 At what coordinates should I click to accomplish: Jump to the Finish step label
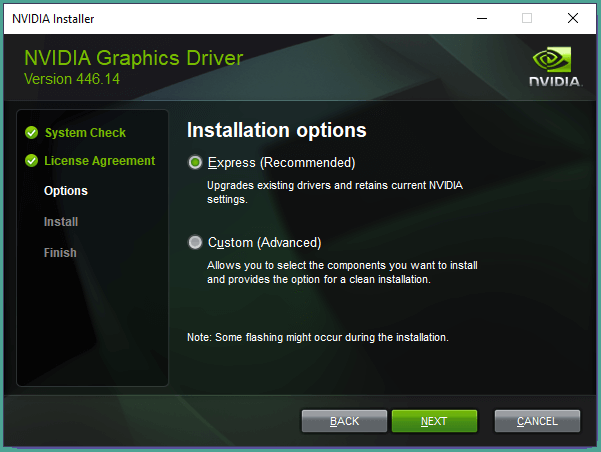pos(60,253)
